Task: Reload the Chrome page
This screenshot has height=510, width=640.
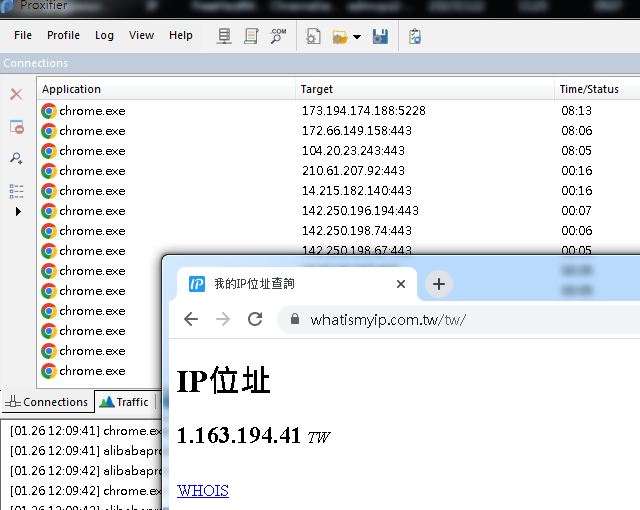Action: [x=255, y=319]
